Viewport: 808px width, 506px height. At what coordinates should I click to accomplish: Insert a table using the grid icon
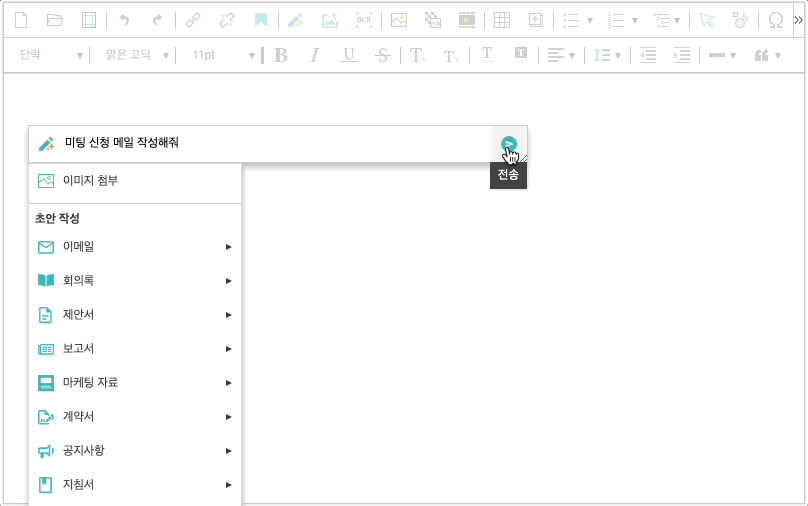tap(502, 20)
